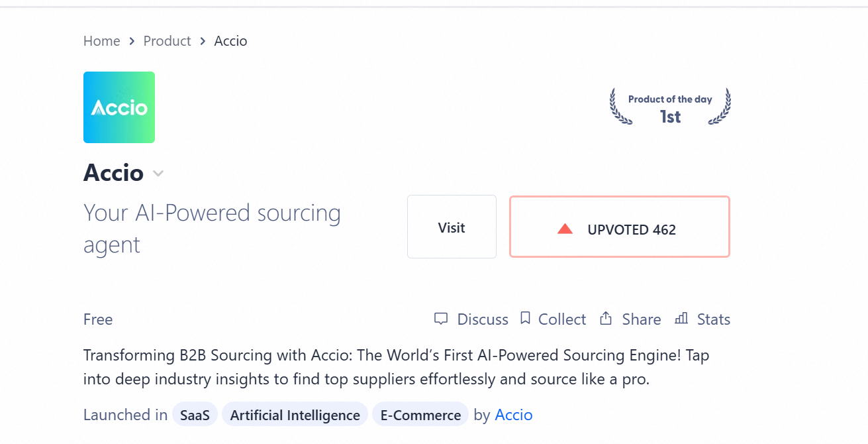
Task: Click the red upvote triangle icon
Action: (x=565, y=229)
